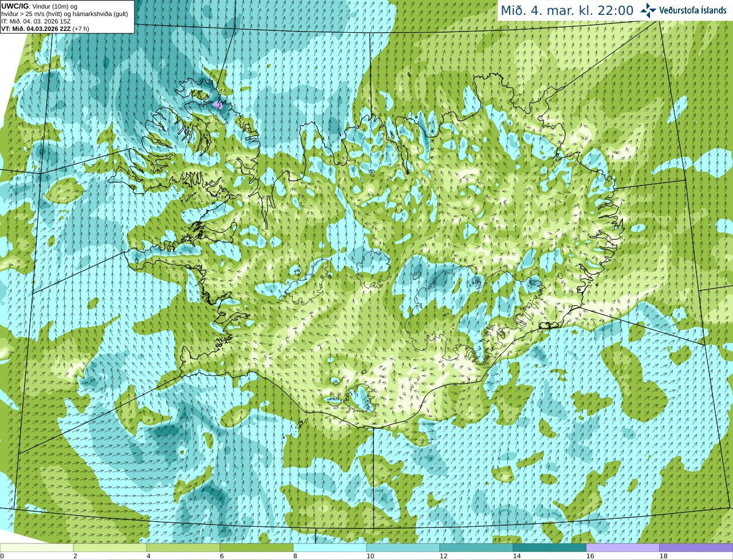Click the pink gust marker in the Westfjords
Screen dimensions: 733x560
click(218, 105)
